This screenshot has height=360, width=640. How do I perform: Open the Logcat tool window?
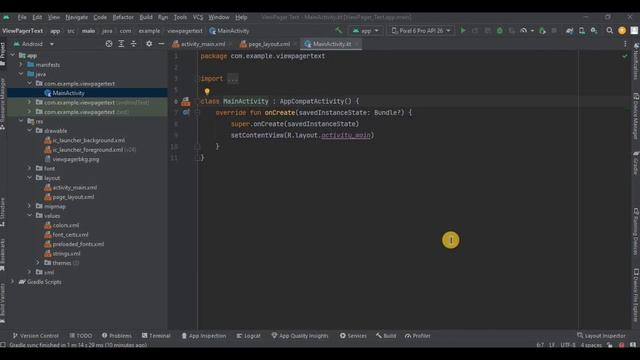[248, 336]
